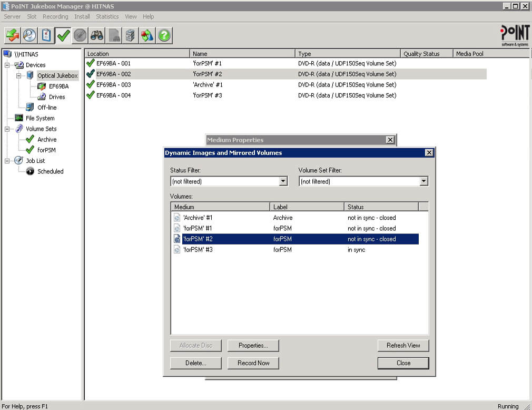Click the PoINT logo in the corner
The width and height of the screenshot is (532, 410).
[x=515, y=35]
